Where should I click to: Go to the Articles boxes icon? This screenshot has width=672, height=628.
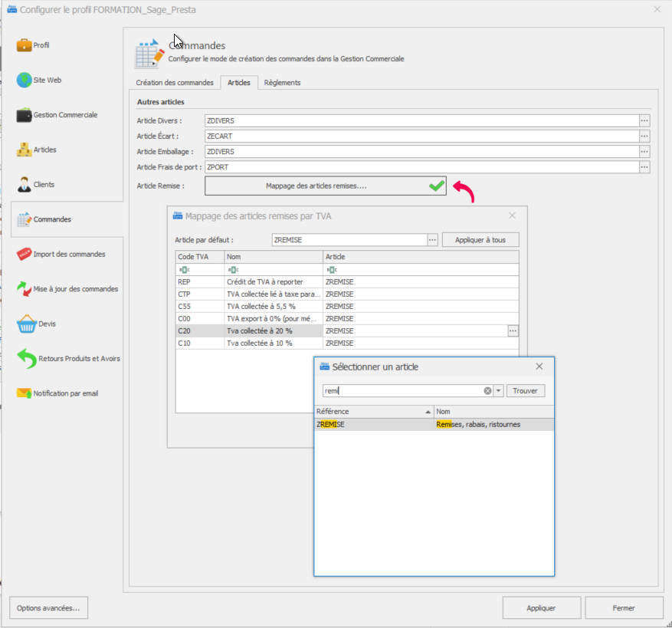(24, 150)
